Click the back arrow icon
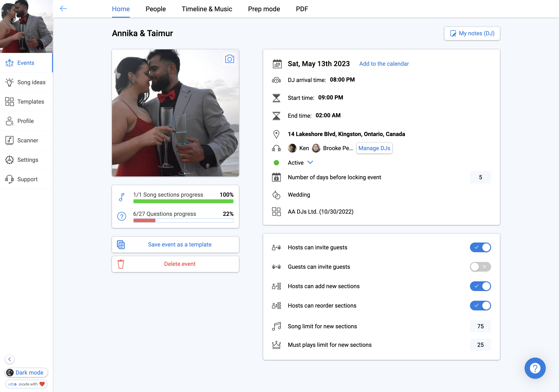The image size is (559, 392). coord(63,9)
